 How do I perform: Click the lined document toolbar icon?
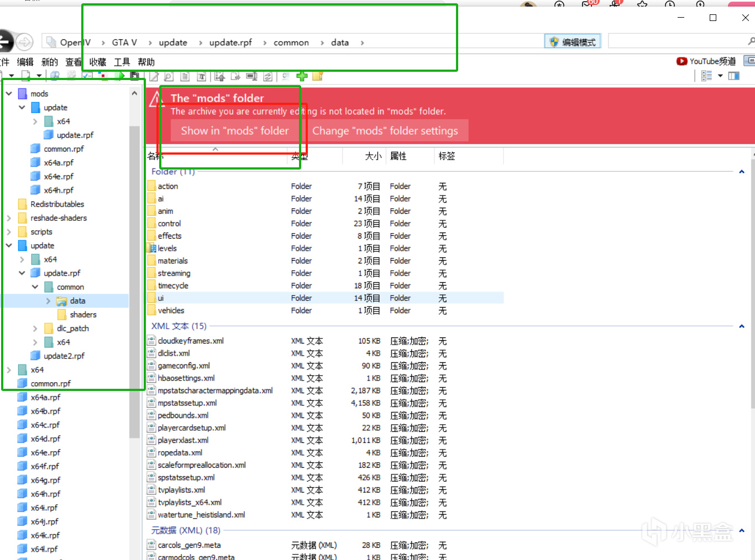click(x=185, y=76)
